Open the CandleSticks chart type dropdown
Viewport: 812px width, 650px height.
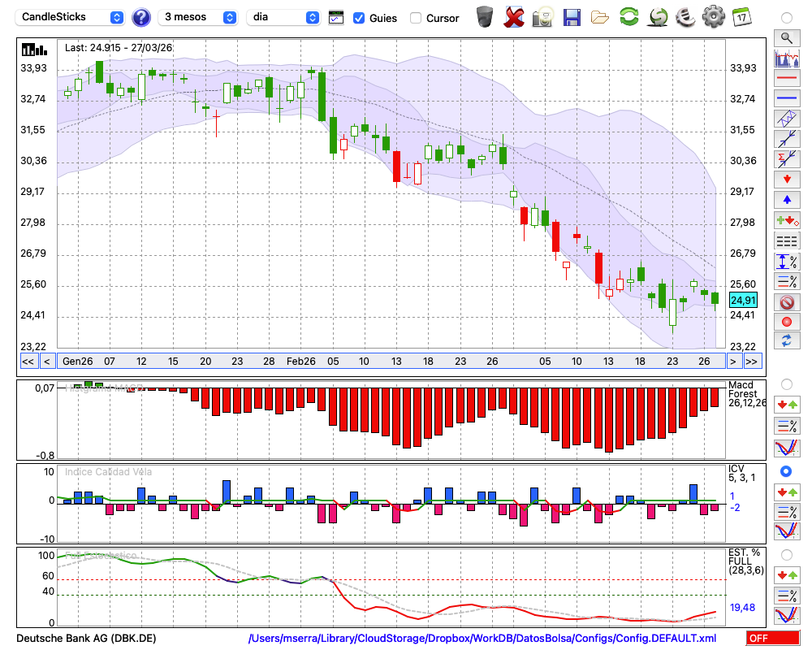71,17
